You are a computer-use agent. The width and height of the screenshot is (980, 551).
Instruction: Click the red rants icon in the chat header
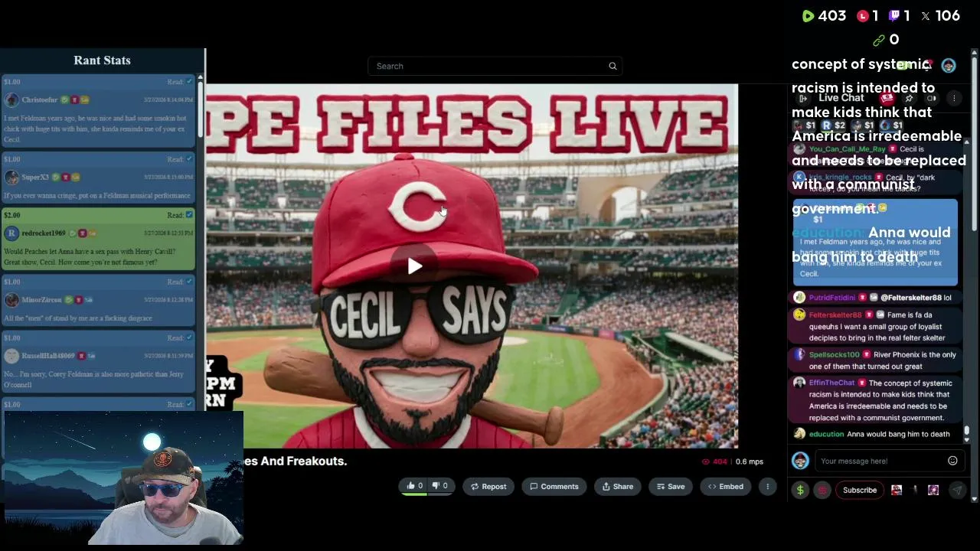point(887,98)
